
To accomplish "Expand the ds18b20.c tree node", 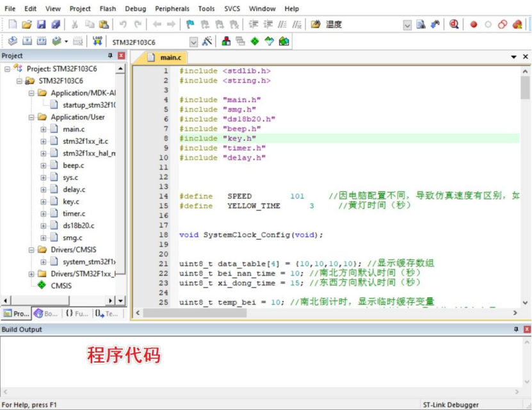I will [x=44, y=225].
